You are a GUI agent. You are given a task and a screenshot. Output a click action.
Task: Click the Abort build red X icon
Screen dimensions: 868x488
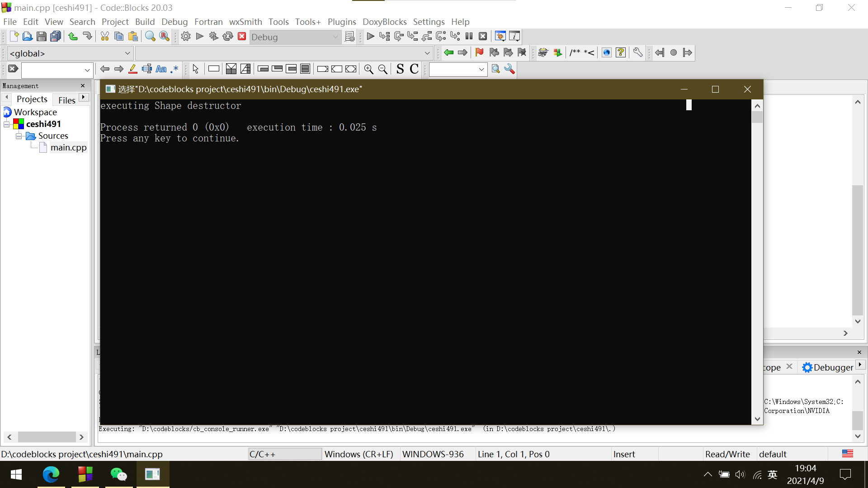tap(242, 37)
